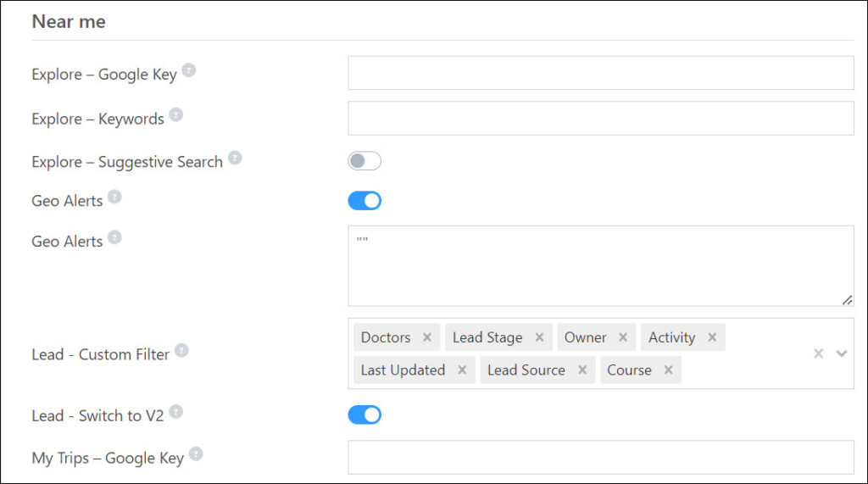Clear all Lead Custom Filter selections

[819, 353]
